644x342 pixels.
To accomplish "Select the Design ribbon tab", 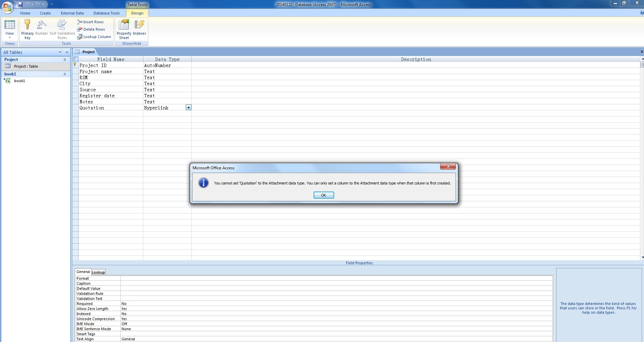I will click(x=137, y=13).
